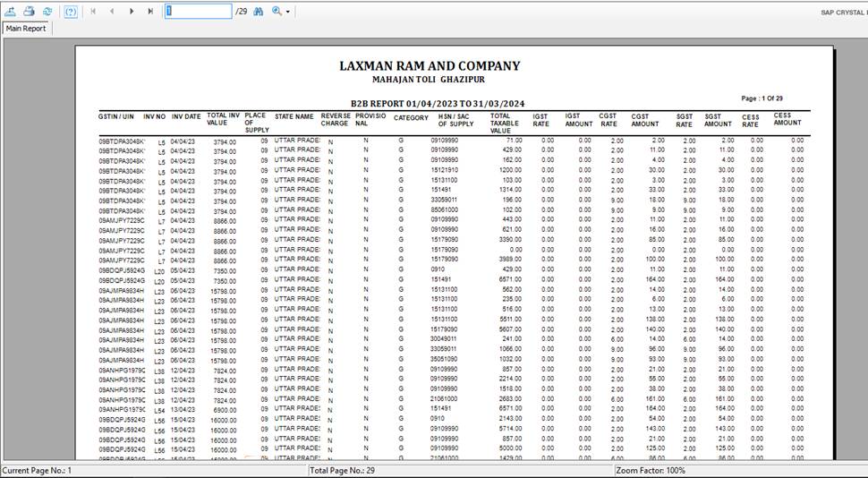The image size is (868, 478).
Task: Toggle the parameter panel button
Action: pos(71,12)
